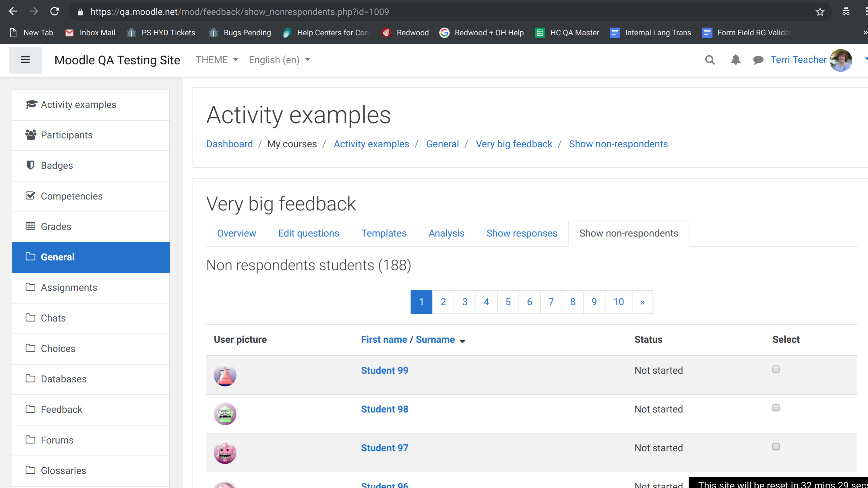Image resolution: width=868 pixels, height=488 pixels.
Task: Switch to the Analysis tab
Action: click(446, 234)
